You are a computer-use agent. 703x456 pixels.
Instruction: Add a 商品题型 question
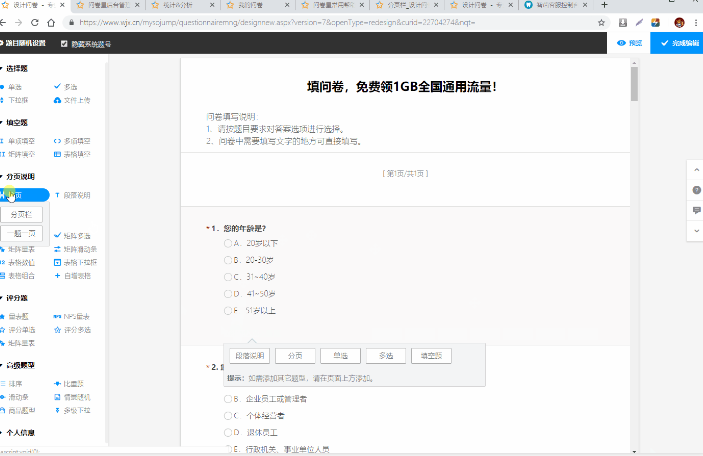tap(17, 410)
